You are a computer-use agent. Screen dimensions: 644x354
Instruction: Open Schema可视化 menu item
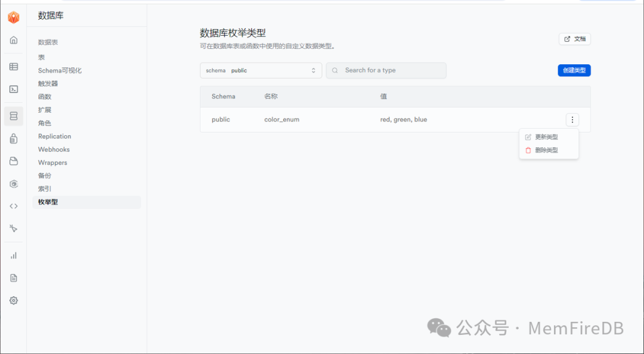coord(60,71)
